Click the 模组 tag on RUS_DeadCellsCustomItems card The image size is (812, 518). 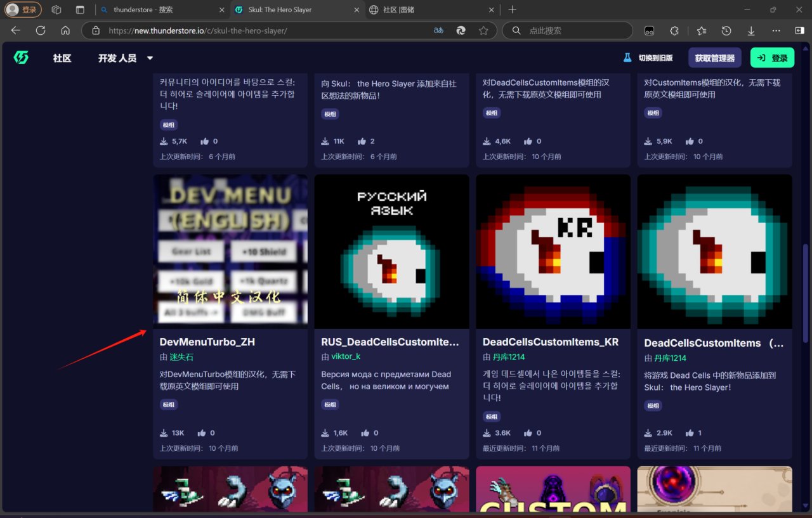[x=330, y=405]
